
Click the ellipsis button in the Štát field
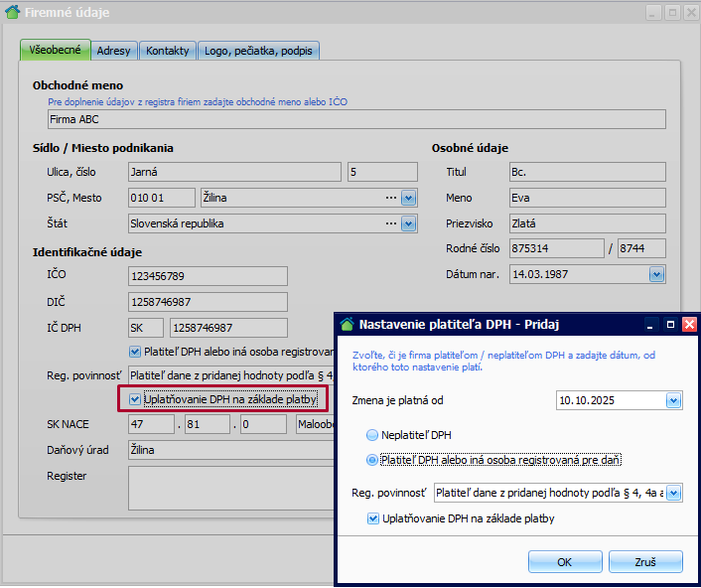[390, 223]
